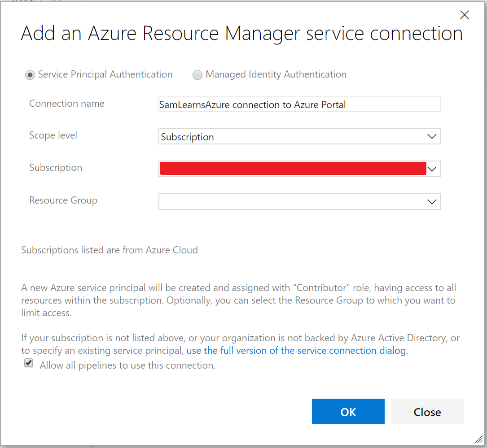Click the "Subscription" field label
The image size is (487, 448).
pos(56,168)
